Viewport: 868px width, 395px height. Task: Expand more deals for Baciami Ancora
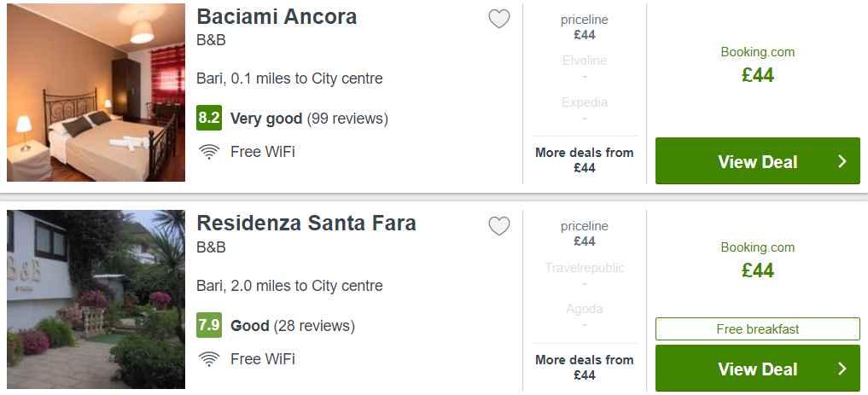(584, 160)
